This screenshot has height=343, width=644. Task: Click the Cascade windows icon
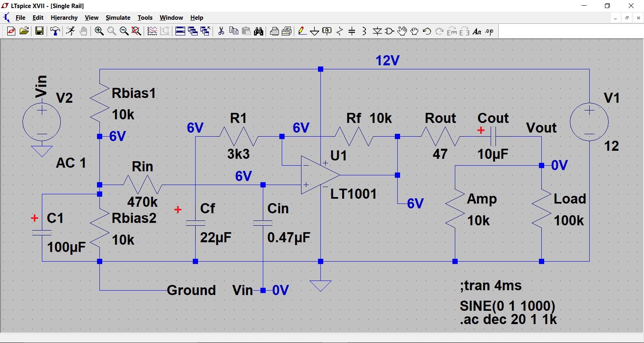193,31
